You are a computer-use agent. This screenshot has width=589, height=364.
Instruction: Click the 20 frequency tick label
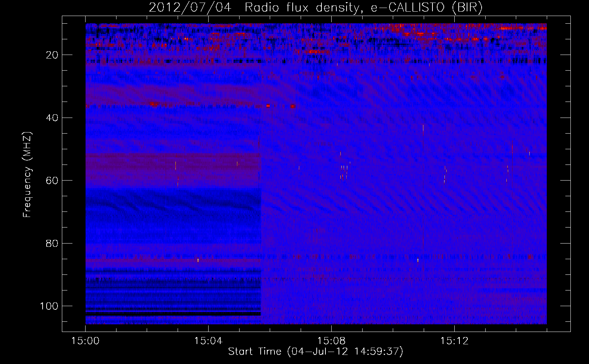(x=52, y=55)
